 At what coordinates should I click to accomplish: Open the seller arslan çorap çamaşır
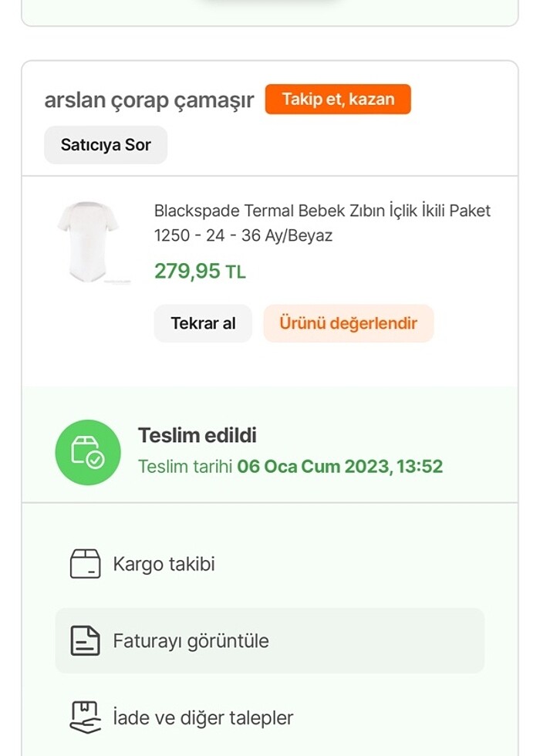coord(149,100)
